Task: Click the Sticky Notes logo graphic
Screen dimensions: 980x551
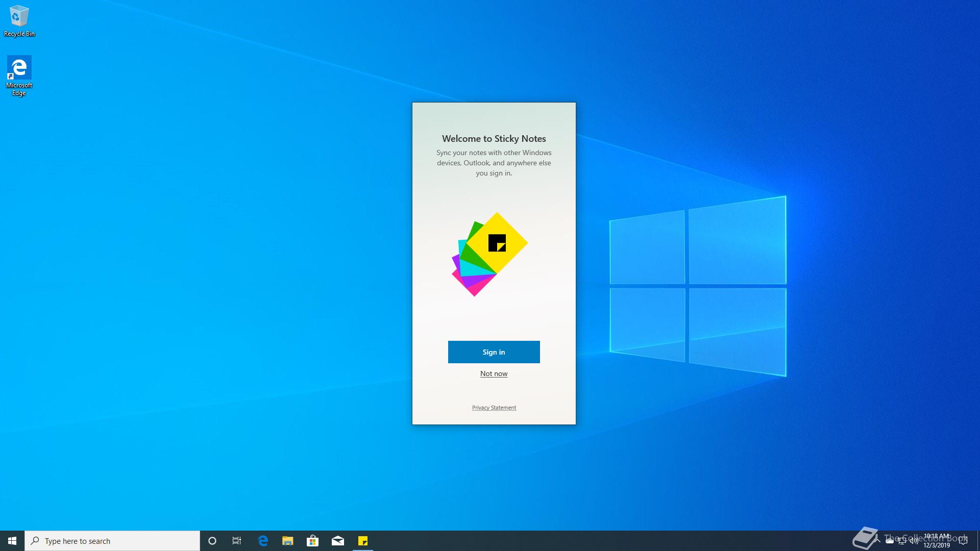Action: click(490, 254)
